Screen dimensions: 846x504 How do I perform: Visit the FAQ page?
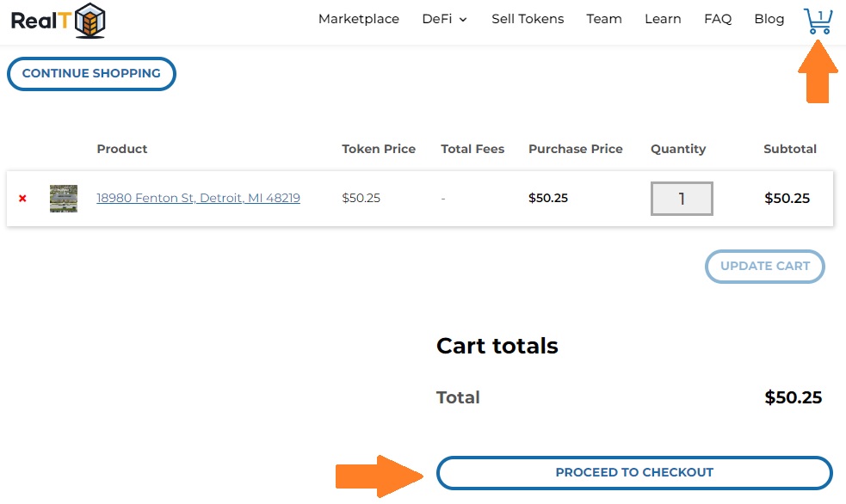717,19
